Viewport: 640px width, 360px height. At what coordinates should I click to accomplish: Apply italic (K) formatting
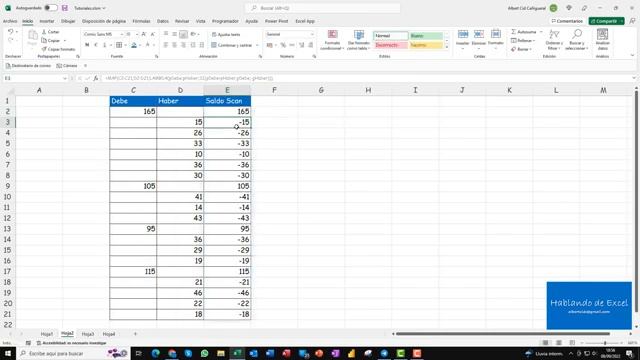96,45
